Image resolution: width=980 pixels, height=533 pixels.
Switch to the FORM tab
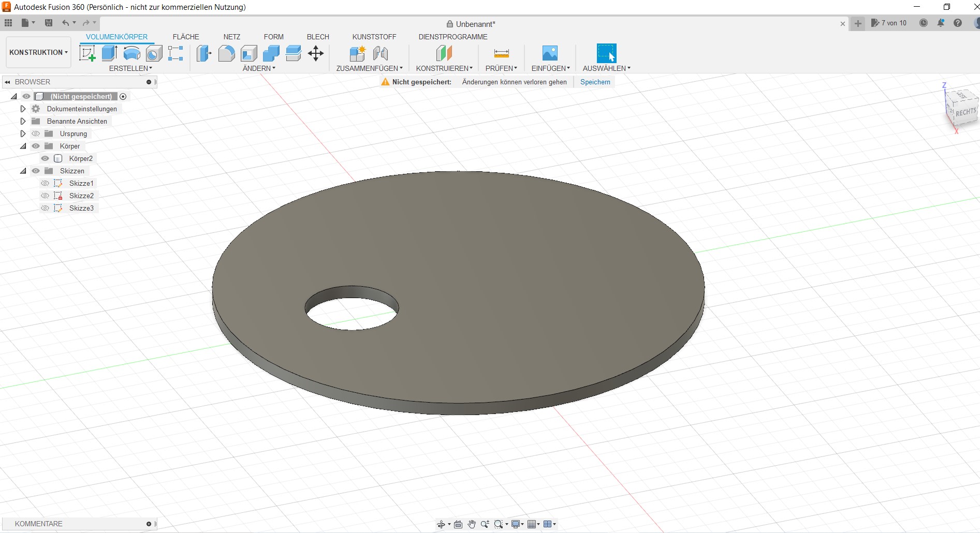274,37
